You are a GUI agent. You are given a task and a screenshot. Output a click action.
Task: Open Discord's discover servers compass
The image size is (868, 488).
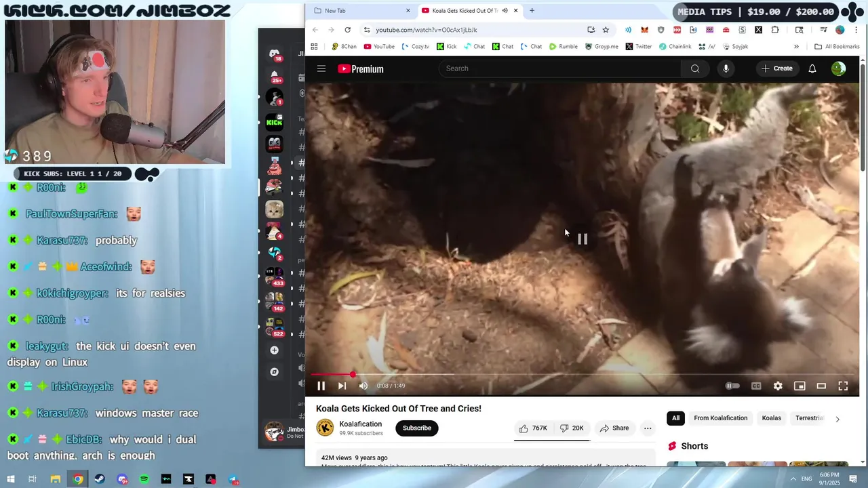click(274, 372)
